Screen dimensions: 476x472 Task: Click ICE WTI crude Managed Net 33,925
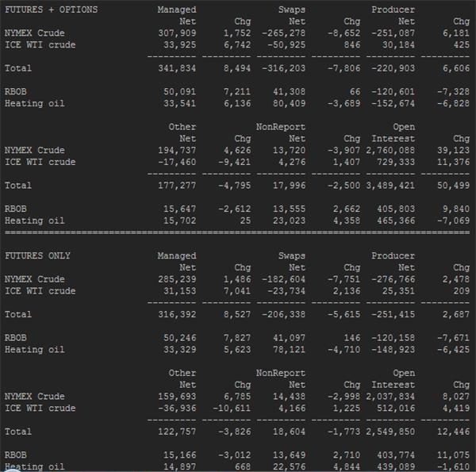tap(180, 45)
